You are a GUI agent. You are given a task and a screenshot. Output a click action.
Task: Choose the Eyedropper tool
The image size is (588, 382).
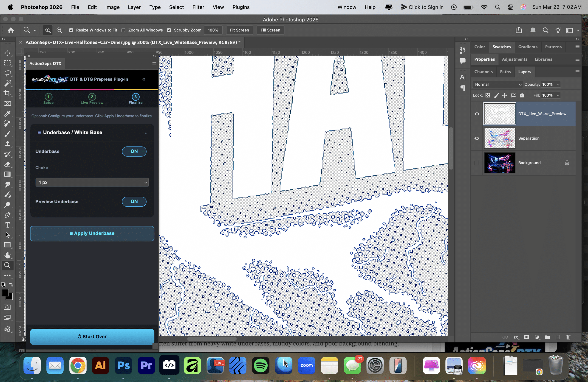click(7, 114)
